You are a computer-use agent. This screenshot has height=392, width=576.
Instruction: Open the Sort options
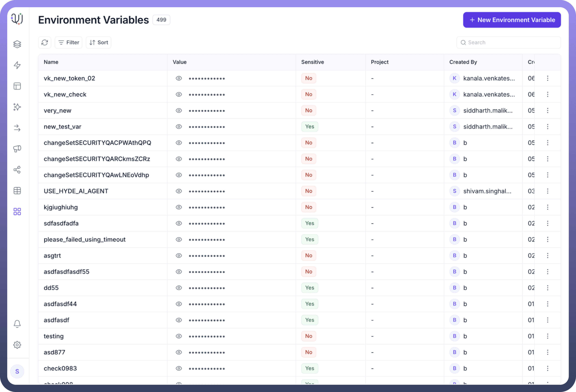point(99,43)
